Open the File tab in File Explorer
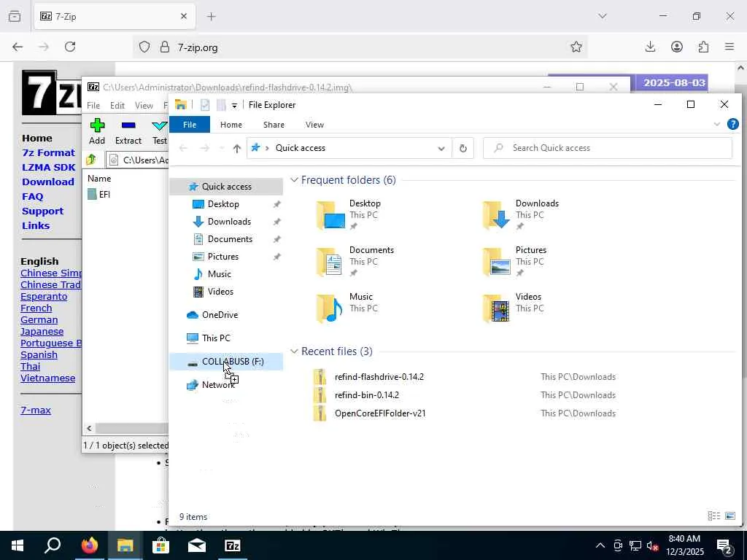747x560 pixels. 190,124
